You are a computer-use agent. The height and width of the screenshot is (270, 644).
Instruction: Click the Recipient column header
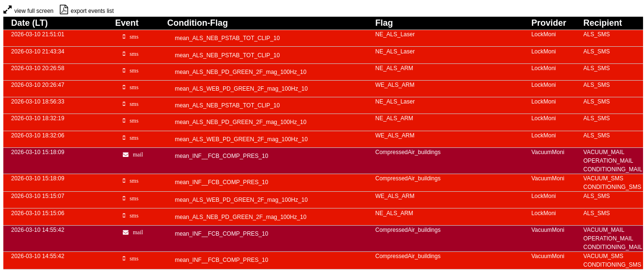pyautogui.click(x=602, y=23)
